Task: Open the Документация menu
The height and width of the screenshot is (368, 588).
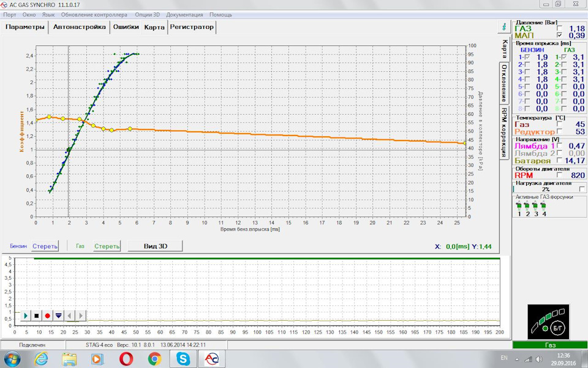Action: coord(184,15)
